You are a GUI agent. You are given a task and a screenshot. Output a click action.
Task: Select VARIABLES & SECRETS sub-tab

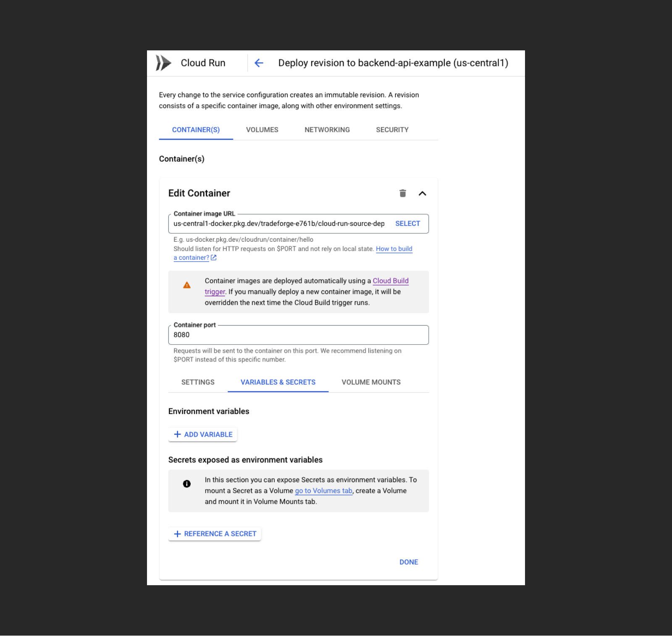(x=278, y=382)
